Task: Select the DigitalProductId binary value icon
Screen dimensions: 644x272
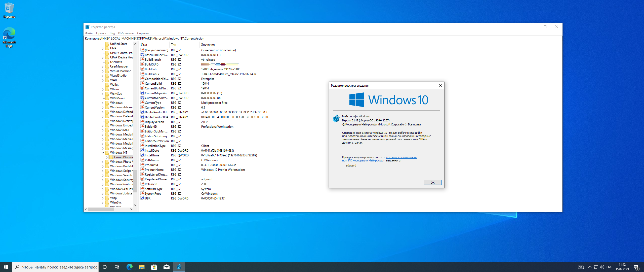Action: point(142,112)
